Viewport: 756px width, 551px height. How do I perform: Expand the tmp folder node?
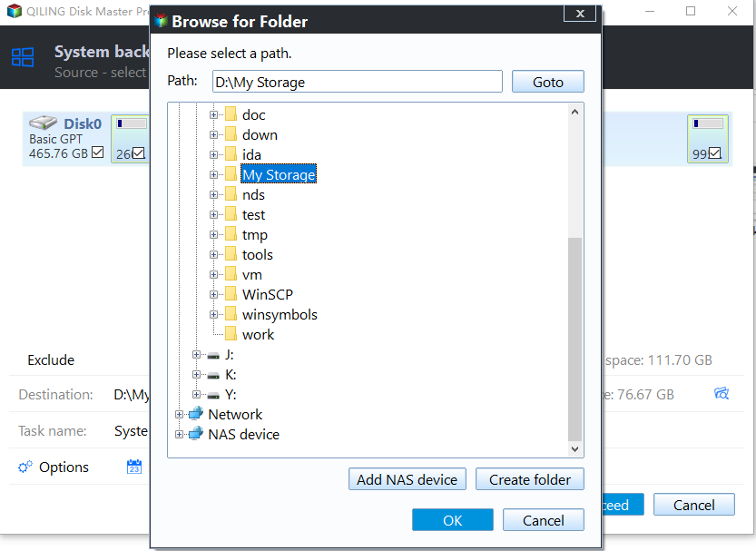213,235
